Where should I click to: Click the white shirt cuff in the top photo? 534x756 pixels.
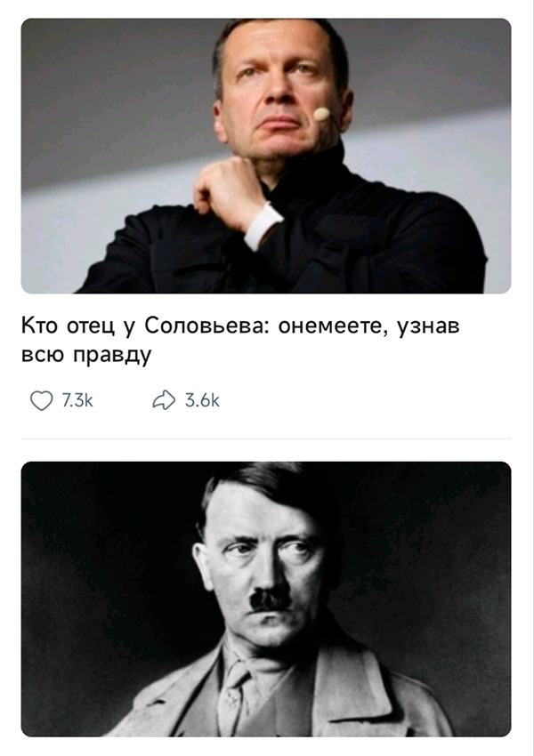point(262,227)
